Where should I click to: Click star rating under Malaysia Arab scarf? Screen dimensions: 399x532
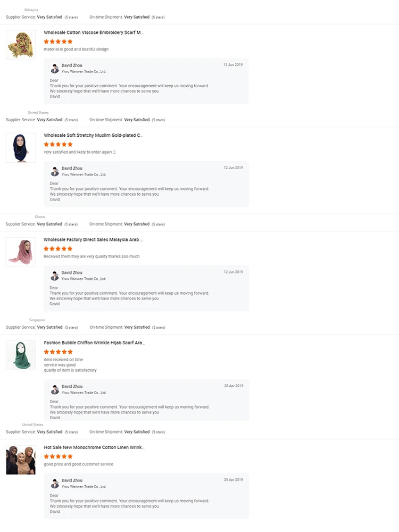58,248
